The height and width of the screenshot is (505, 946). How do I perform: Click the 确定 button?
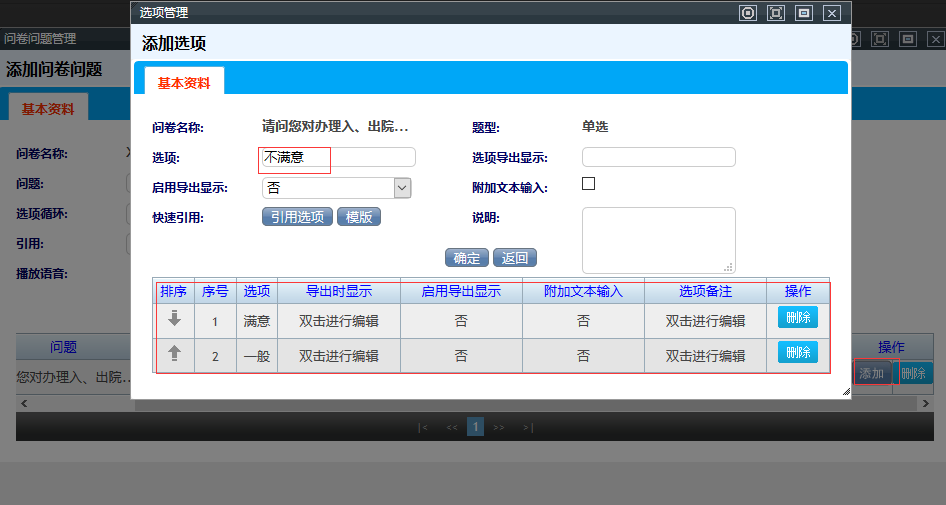point(466,258)
